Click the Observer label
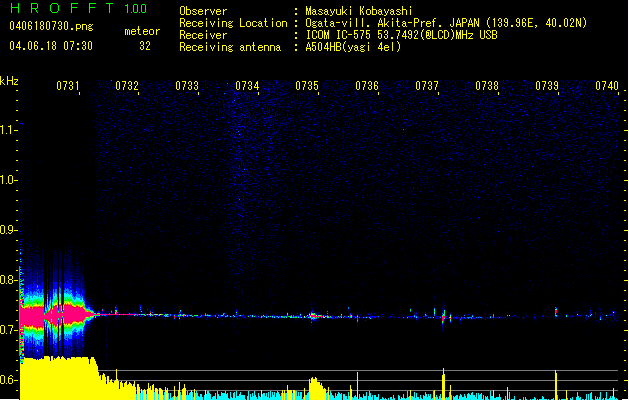 (203, 11)
